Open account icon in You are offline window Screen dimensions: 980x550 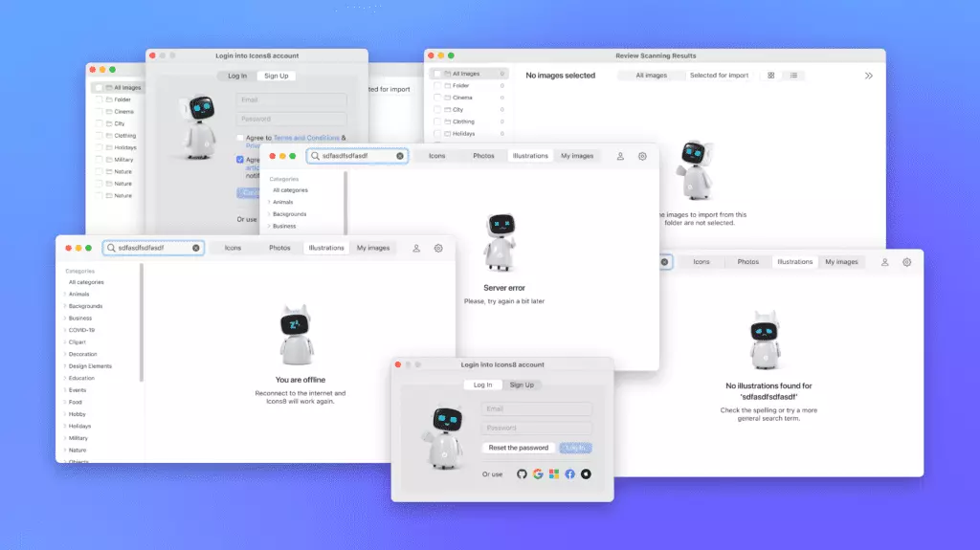(x=416, y=248)
